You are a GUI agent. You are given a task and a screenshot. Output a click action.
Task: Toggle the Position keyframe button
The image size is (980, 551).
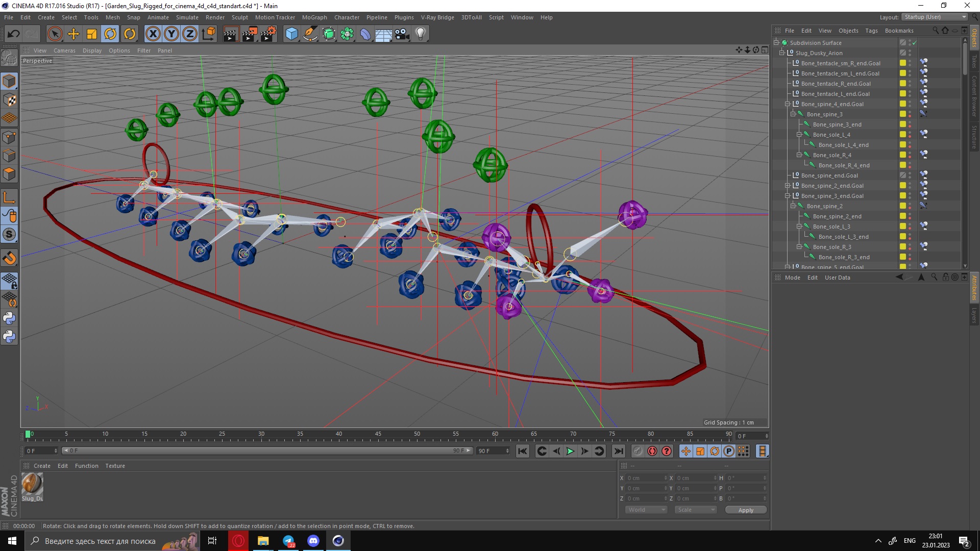click(686, 451)
